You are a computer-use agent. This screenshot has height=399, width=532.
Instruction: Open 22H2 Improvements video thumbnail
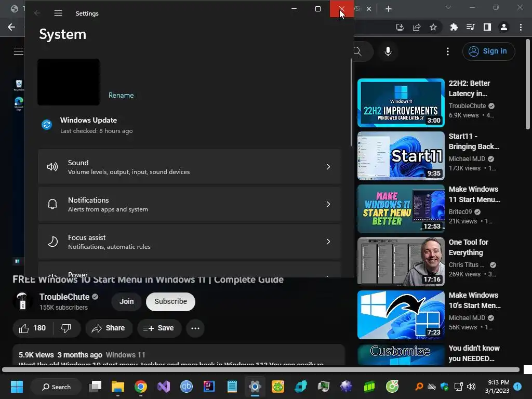[401, 103]
